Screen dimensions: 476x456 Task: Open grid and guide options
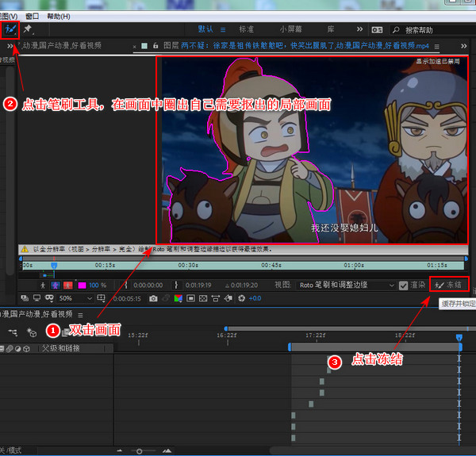pyautogui.click(x=101, y=298)
